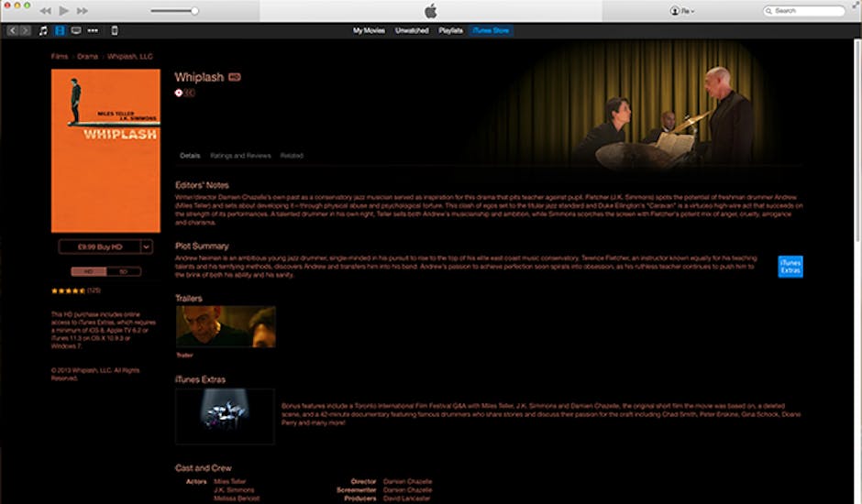
Task: Click the Music library note icon
Action: (43, 30)
